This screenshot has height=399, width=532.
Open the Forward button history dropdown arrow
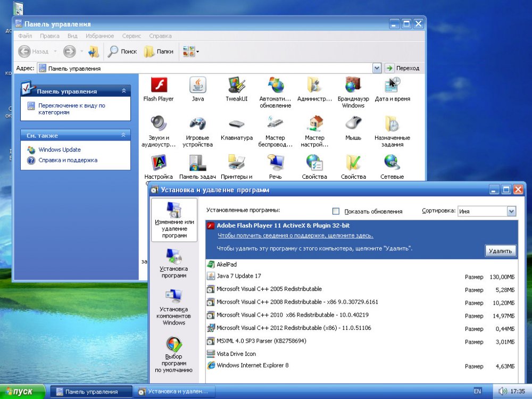pyautogui.click(x=81, y=52)
